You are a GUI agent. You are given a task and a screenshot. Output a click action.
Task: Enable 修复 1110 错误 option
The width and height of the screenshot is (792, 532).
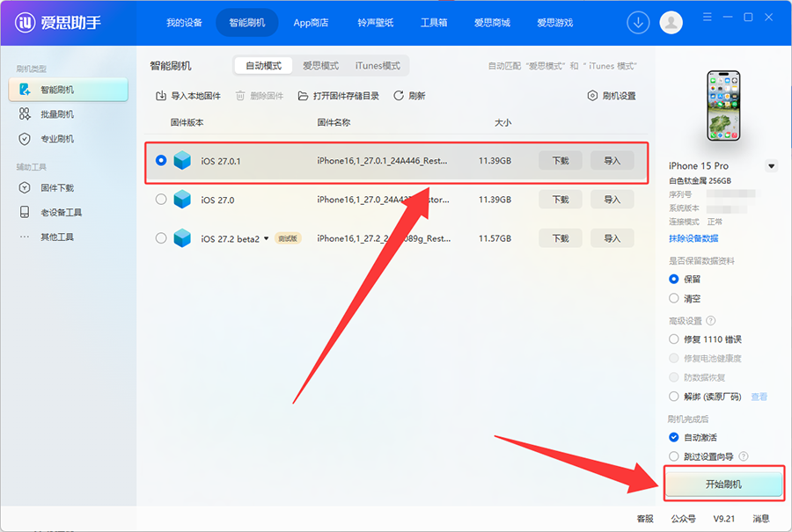[673, 339]
